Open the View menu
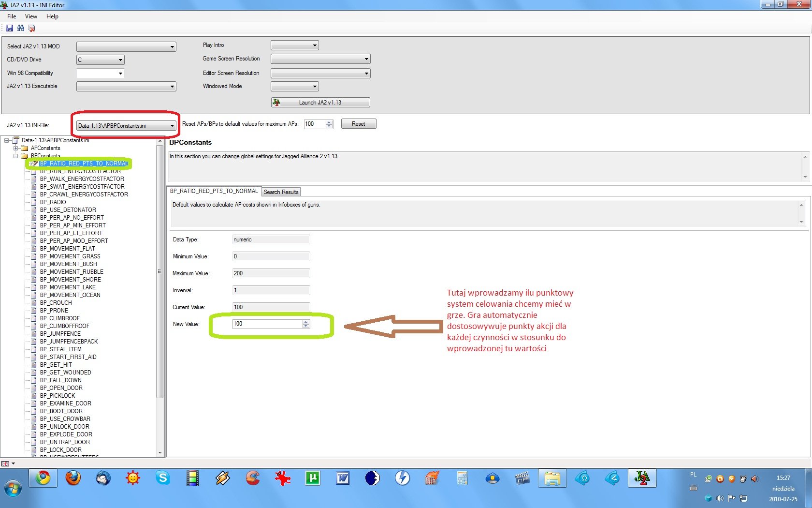Image resolution: width=812 pixels, height=508 pixels. point(31,16)
